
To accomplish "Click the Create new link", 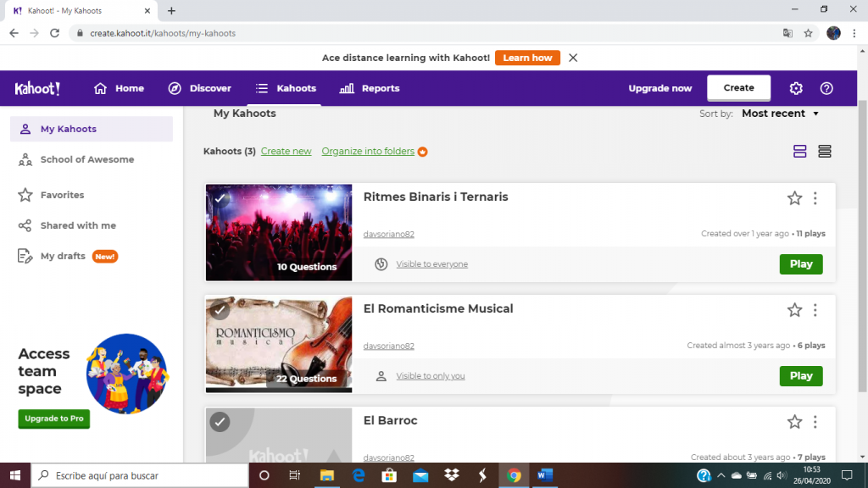I will [x=286, y=152].
